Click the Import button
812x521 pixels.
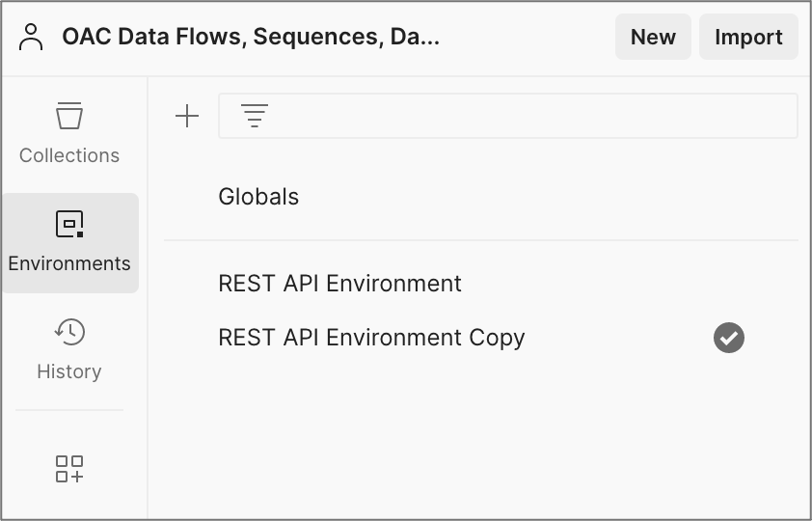(748, 38)
